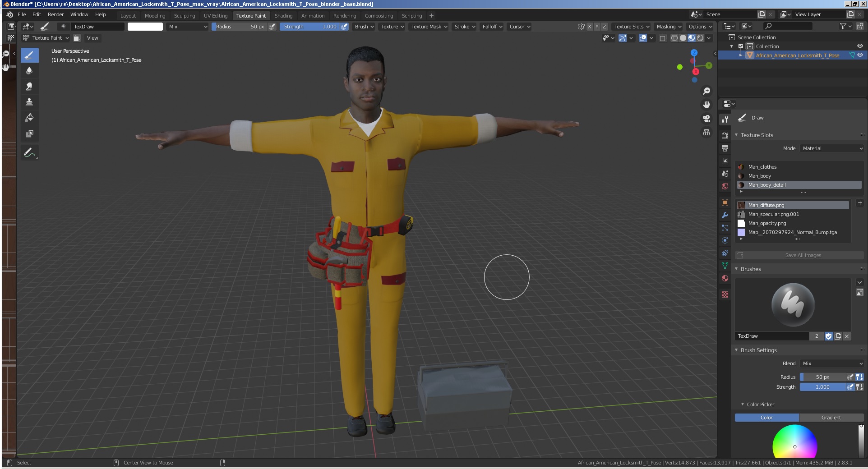
Task: Open the Scene properties tab
Action: 725,174
